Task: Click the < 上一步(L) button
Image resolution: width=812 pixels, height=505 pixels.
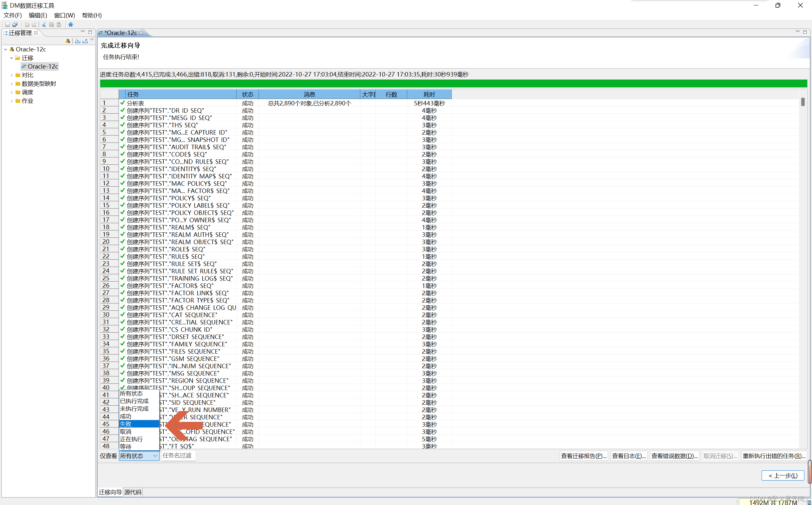Action: [783, 475]
